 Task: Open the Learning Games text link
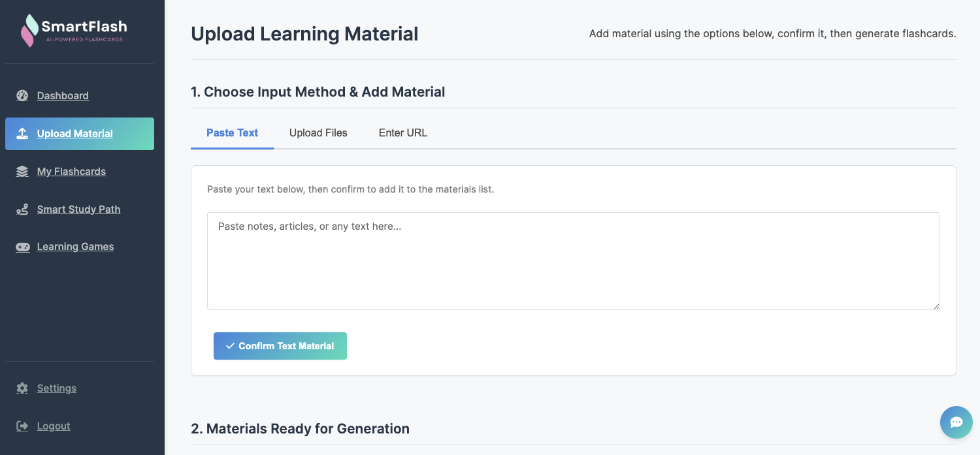[x=75, y=247]
